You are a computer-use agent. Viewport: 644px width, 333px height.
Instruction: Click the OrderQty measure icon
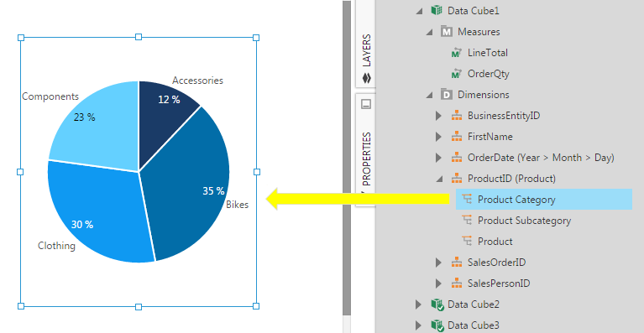click(x=456, y=74)
